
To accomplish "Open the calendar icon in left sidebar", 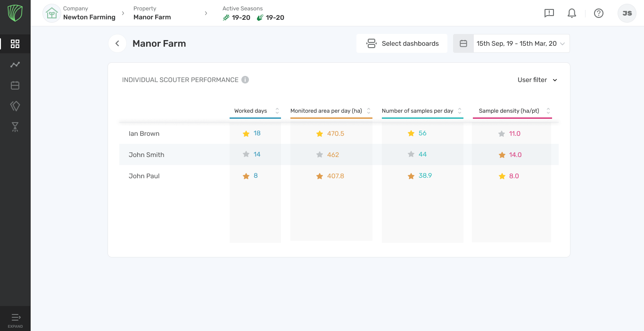I will coord(15,85).
